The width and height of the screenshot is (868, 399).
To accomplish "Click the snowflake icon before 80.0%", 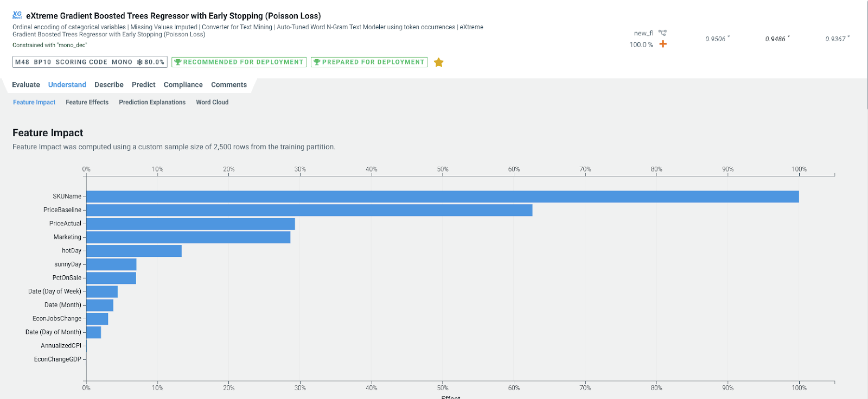I will coord(139,62).
